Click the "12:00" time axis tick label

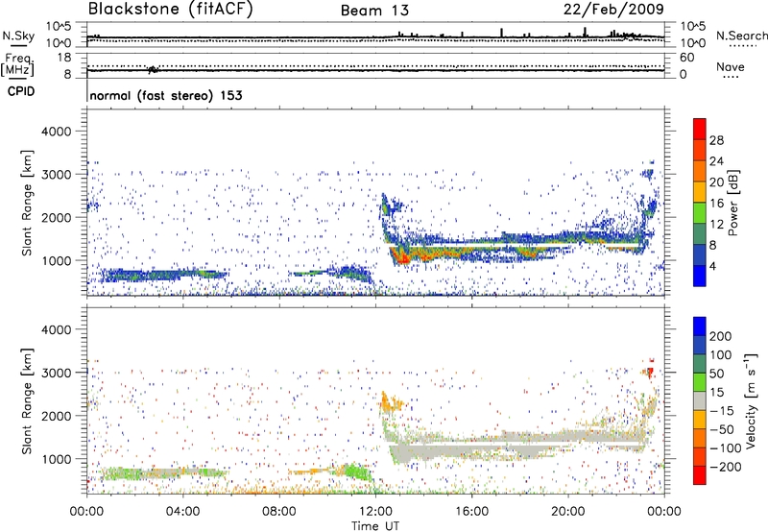pyautogui.click(x=375, y=512)
